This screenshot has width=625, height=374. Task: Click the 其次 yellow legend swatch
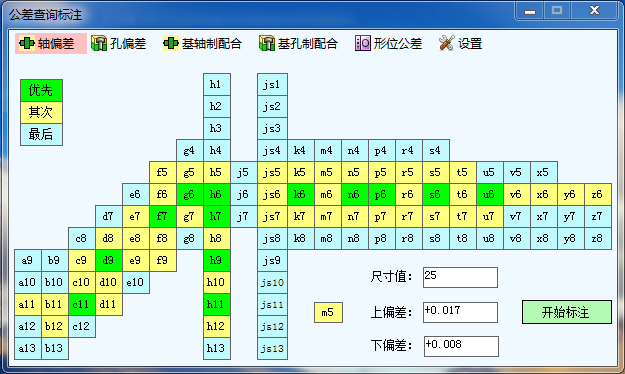coord(41,112)
